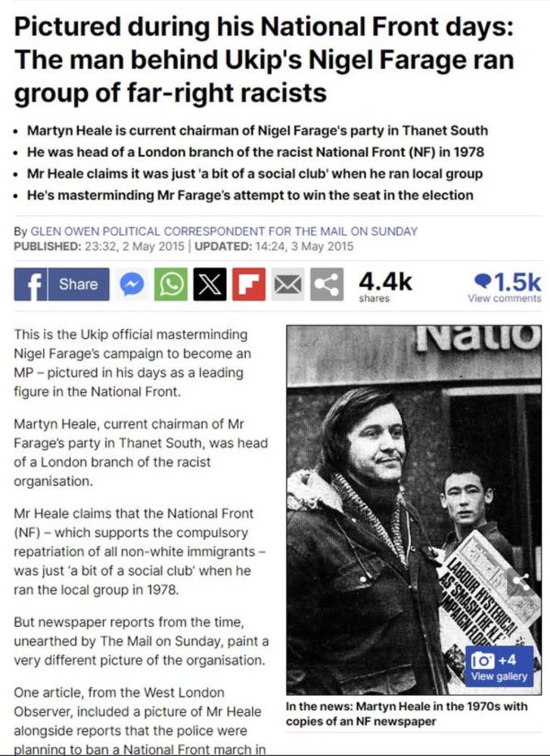Open View comments link

point(504,299)
